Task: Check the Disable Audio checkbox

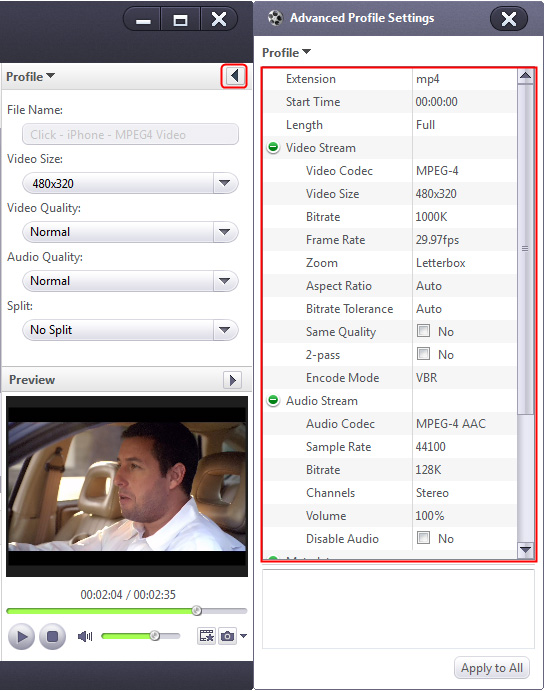Action: tap(423, 538)
